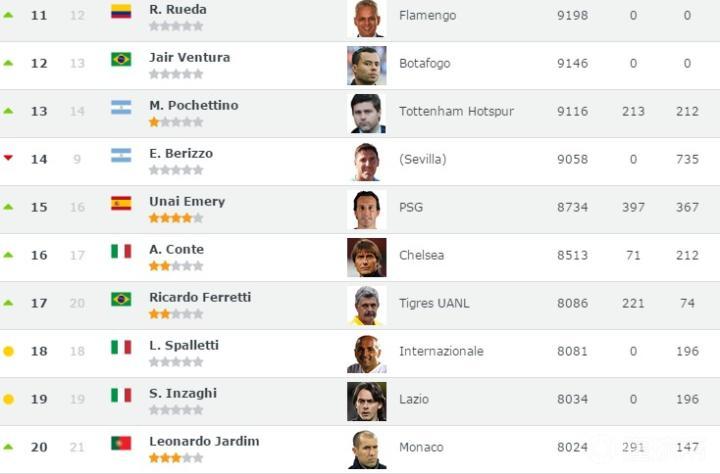
Task: Click the Portugal flag beside Leonardo Jardim
Action: click(x=121, y=443)
